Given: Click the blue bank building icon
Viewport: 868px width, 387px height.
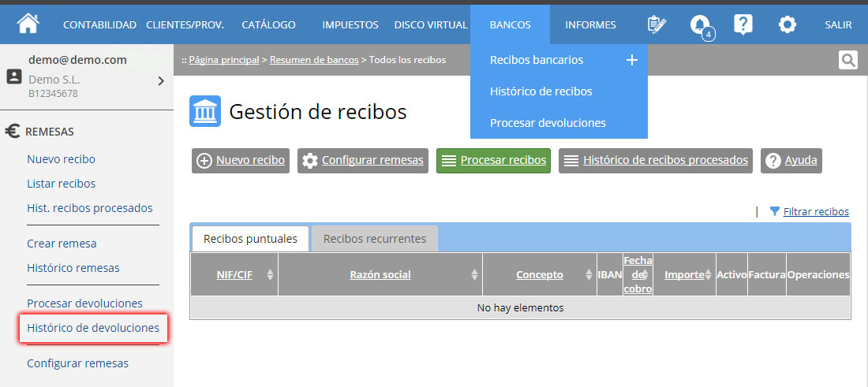Looking at the screenshot, I should (x=205, y=112).
